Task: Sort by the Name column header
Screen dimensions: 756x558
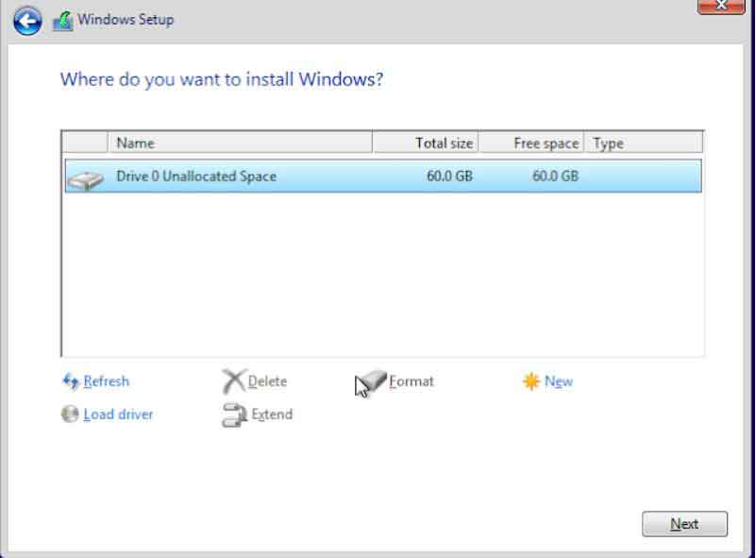Action: click(241, 144)
